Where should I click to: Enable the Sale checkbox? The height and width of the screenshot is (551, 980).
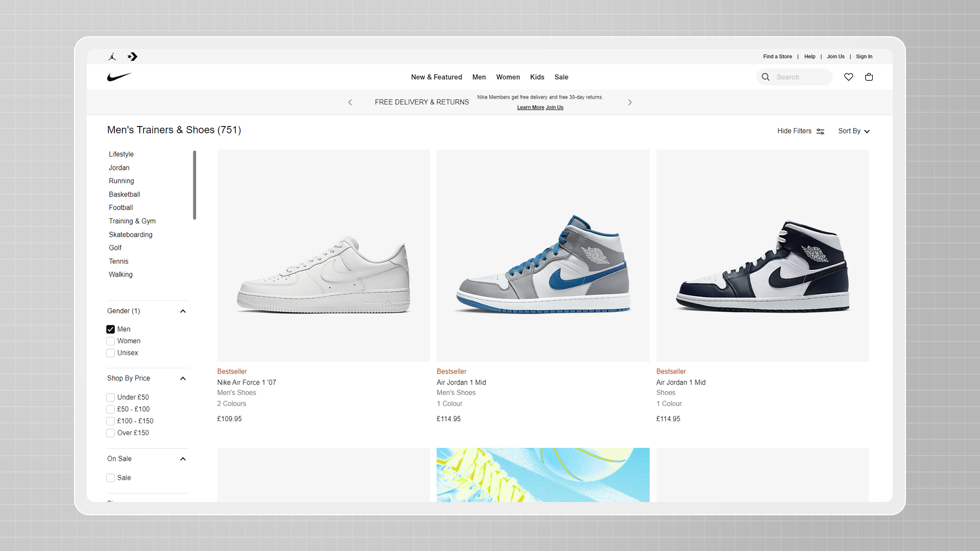point(111,478)
